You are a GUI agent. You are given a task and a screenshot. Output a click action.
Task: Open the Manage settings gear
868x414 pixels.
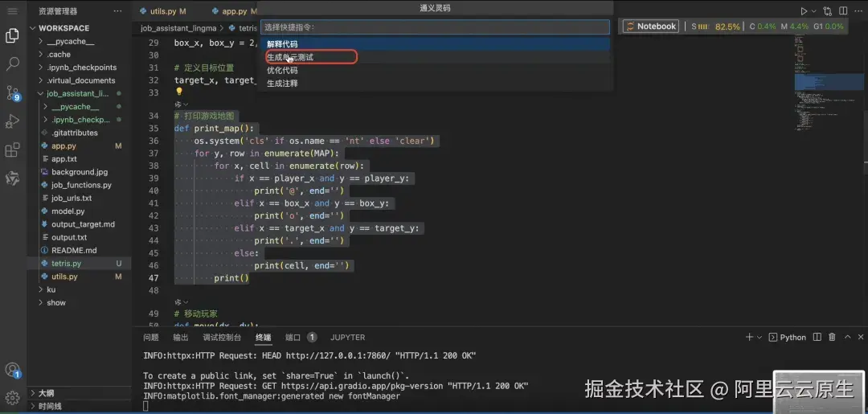pos(12,397)
